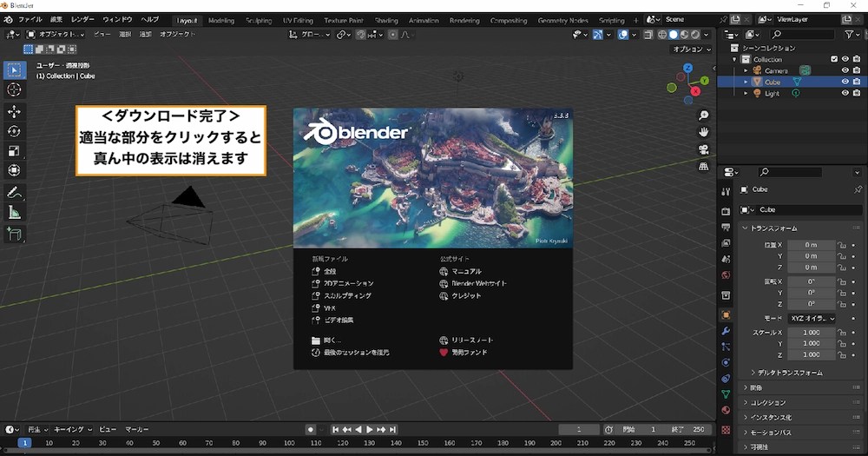Select the Light row in outliner

[x=792, y=93]
